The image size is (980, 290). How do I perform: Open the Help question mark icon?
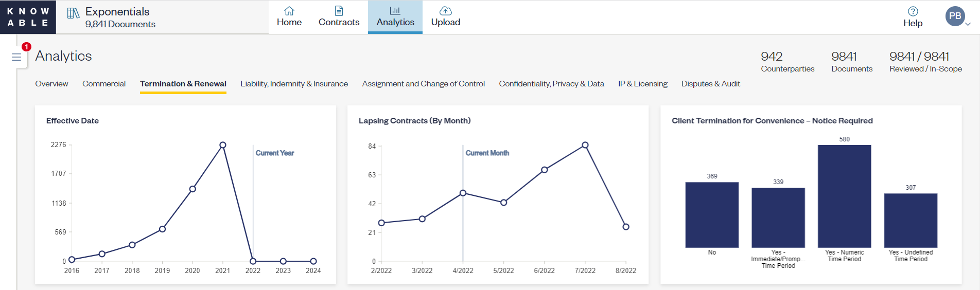click(913, 11)
